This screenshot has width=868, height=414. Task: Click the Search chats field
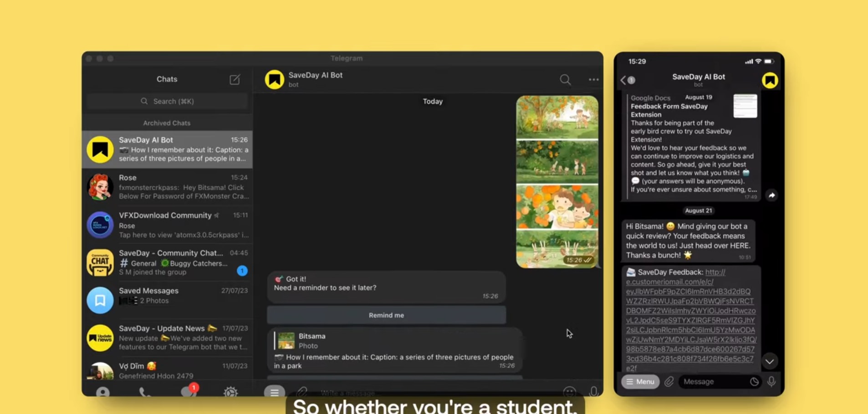pyautogui.click(x=167, y=101)
